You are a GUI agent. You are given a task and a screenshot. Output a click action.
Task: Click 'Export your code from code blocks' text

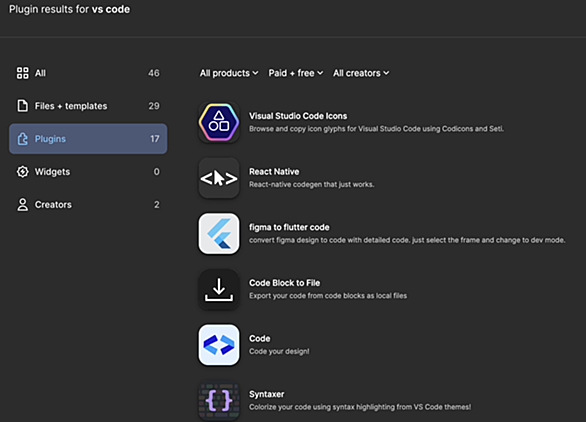click(x=328, y=296)
